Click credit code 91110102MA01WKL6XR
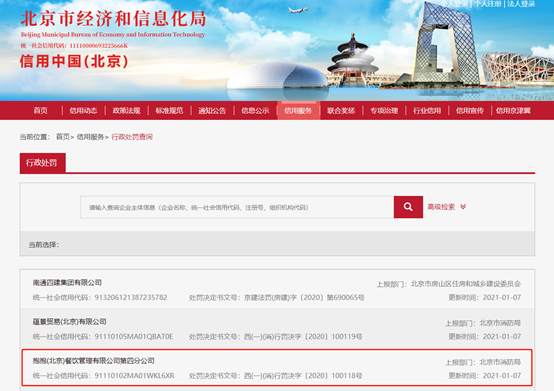554x391 pixels. click(x=135, y=376)
